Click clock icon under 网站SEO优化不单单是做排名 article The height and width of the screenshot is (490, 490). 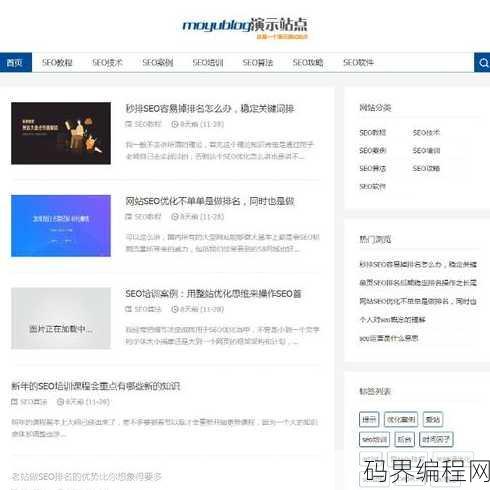click(x=175, y=217)
